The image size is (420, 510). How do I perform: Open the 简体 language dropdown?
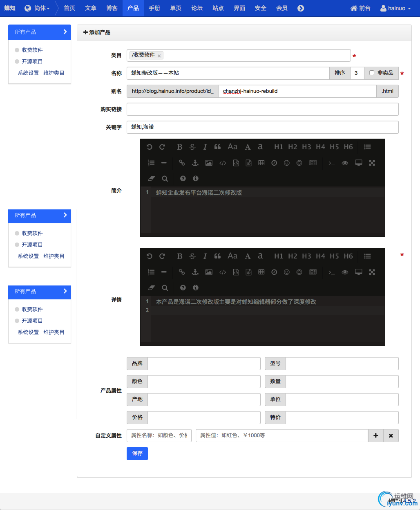tap(37, 8)
